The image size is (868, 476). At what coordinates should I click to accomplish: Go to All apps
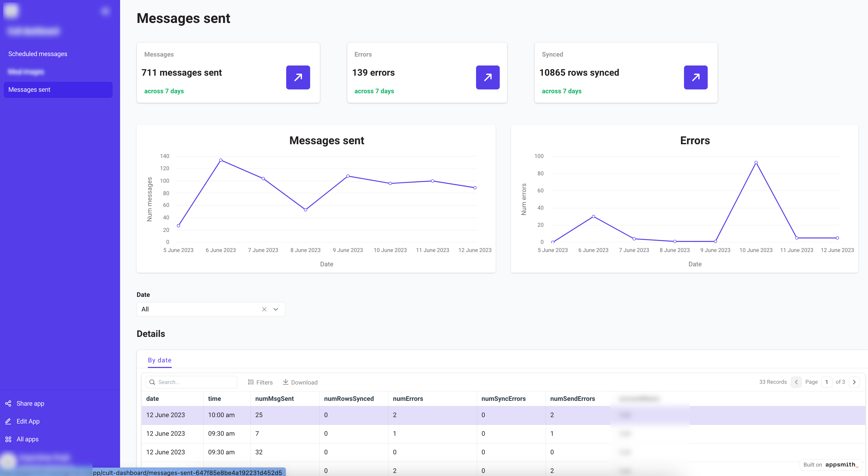[27, 439]
